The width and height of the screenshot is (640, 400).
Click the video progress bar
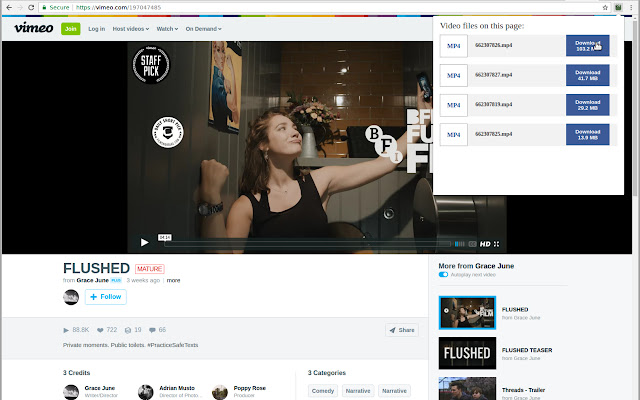(x=300, y=242)
